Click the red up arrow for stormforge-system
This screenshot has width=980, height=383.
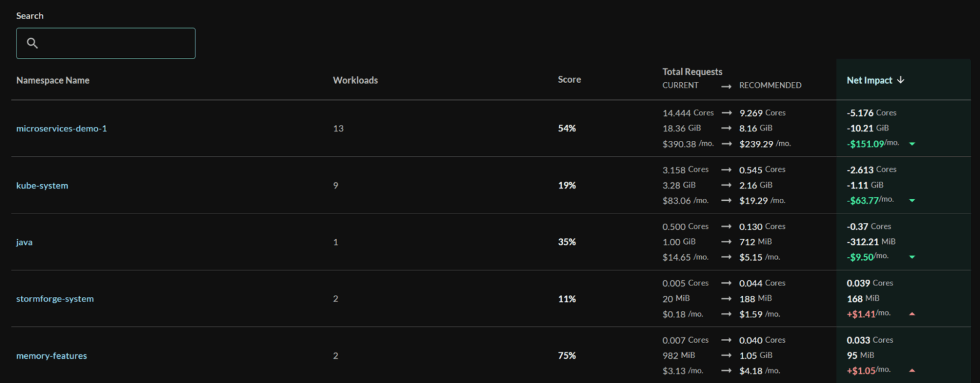(912, 314)
